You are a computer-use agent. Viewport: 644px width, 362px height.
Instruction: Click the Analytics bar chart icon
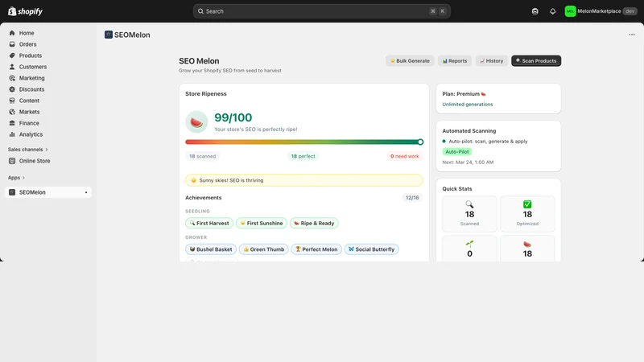point(12,134)
